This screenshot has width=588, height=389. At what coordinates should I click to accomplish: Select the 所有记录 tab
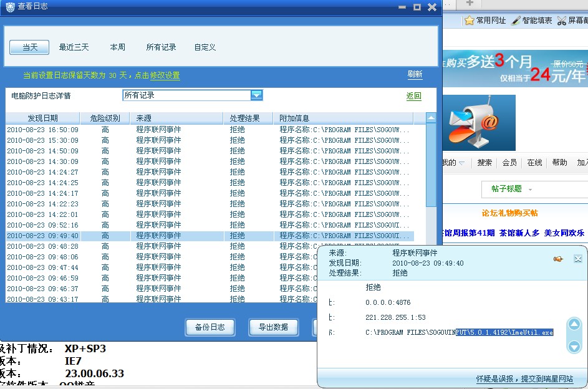point(161,47)
